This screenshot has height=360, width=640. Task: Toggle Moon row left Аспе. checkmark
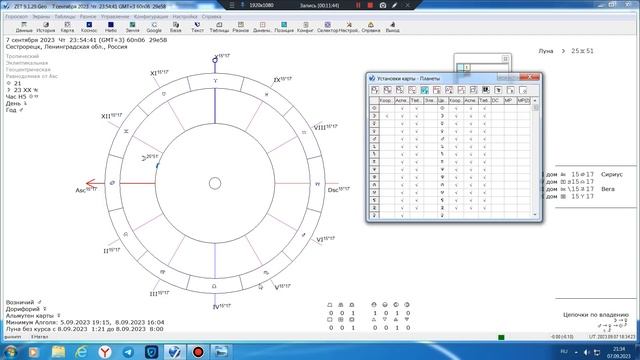pyautogui.click(x=402, y=116)
